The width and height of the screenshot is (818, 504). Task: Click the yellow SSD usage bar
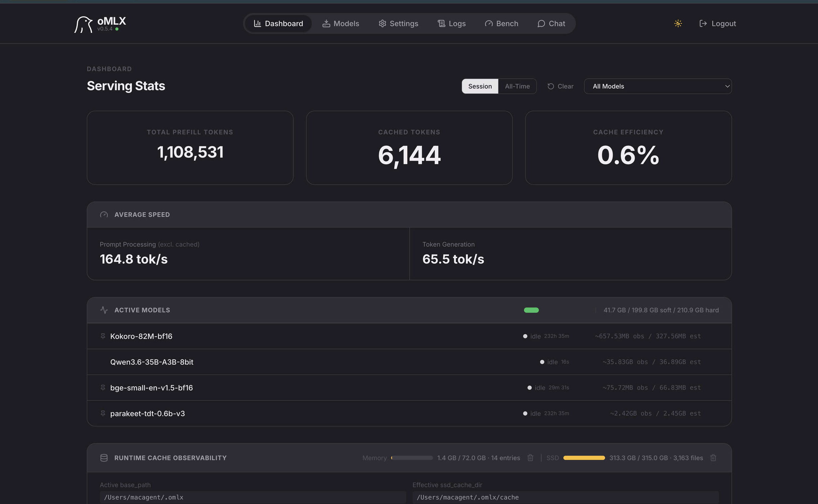[584, 458]
